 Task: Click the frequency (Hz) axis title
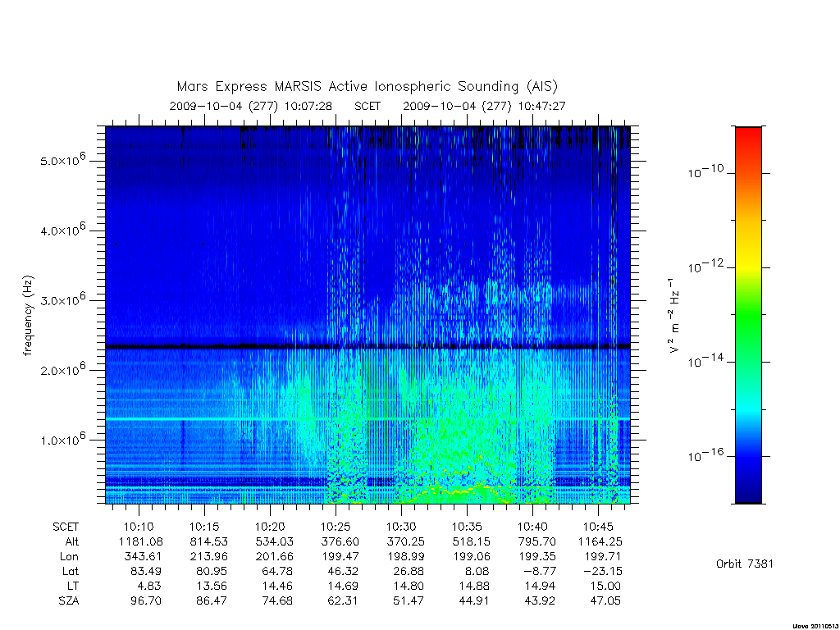click(x=29, y=316)
